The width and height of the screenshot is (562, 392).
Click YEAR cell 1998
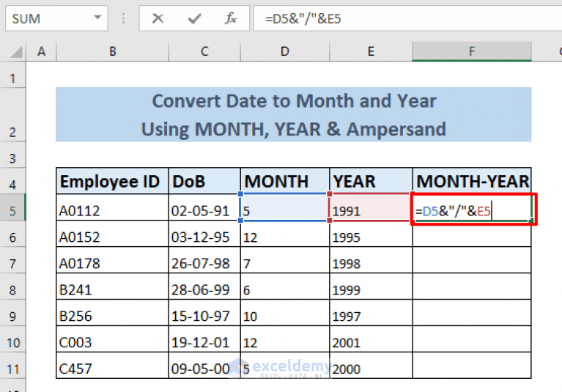tap(371, 260)
